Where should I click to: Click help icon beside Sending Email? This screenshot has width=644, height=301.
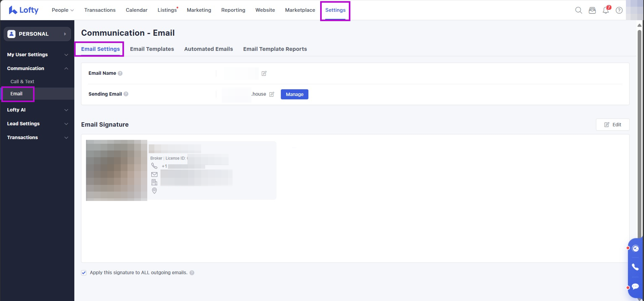126,94
